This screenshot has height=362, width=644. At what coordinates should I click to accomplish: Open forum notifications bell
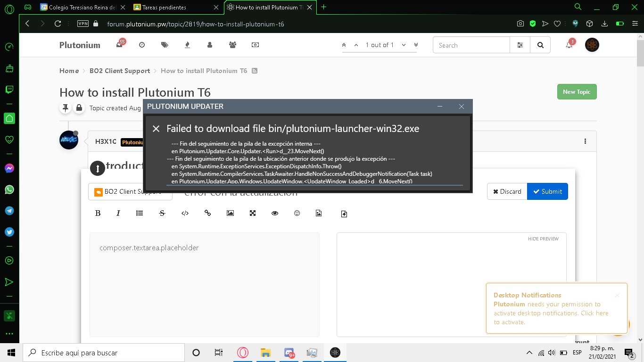click(x=570, y=44)
